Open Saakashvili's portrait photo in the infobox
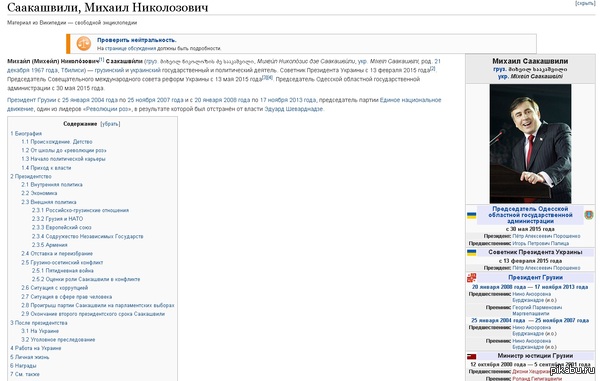 tap(530, 143)
